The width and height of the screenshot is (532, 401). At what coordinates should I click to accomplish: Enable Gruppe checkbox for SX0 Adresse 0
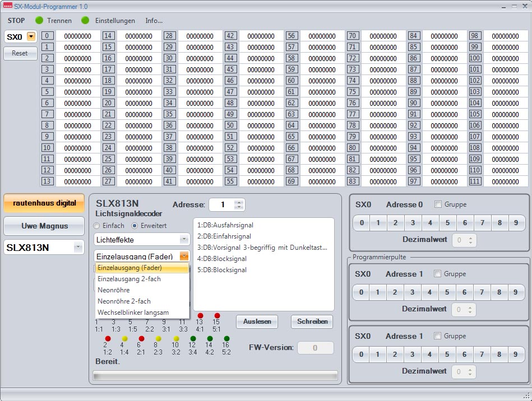click(x=438, y=204)
